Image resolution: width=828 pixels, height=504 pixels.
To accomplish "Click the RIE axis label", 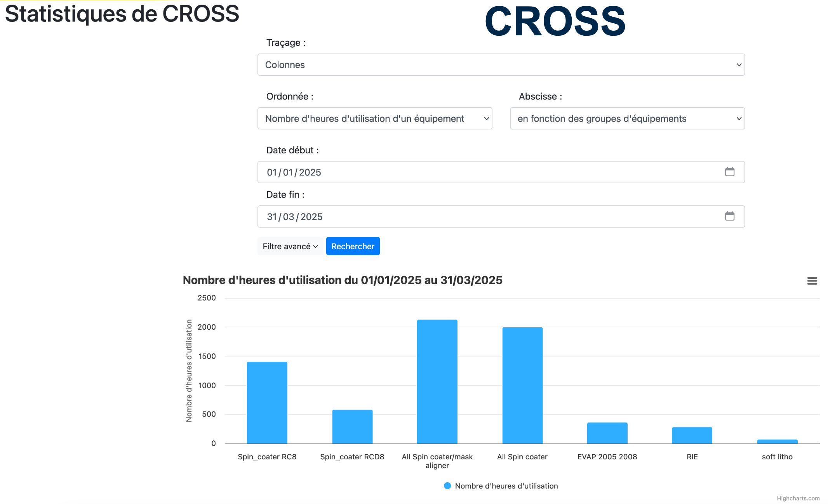I will (692, 457).
